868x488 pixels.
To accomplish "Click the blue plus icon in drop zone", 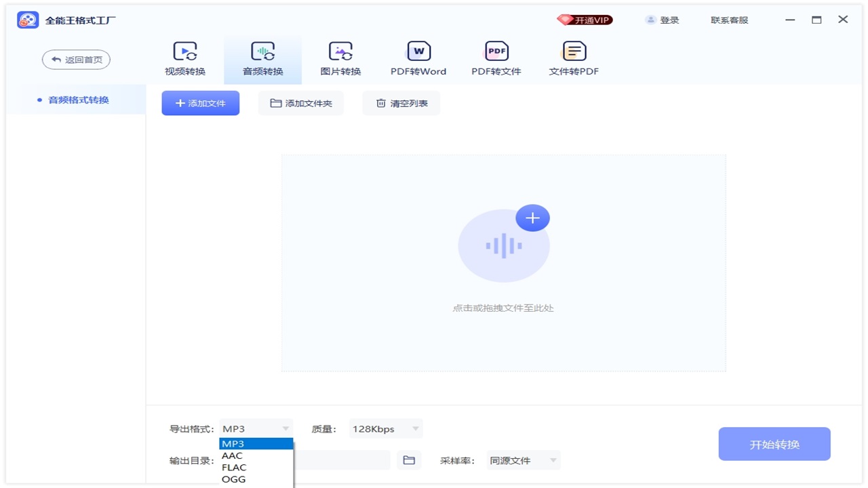I will click(532, 218).
